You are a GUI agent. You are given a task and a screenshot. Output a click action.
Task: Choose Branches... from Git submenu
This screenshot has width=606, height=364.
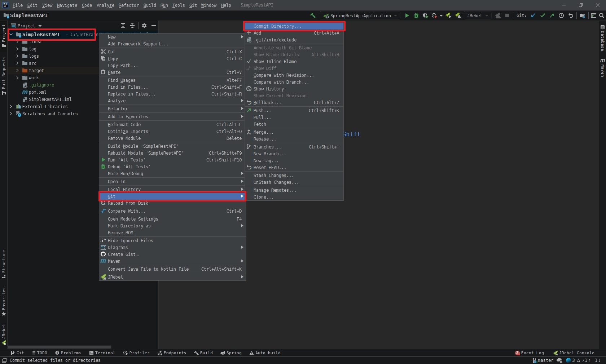294,147
